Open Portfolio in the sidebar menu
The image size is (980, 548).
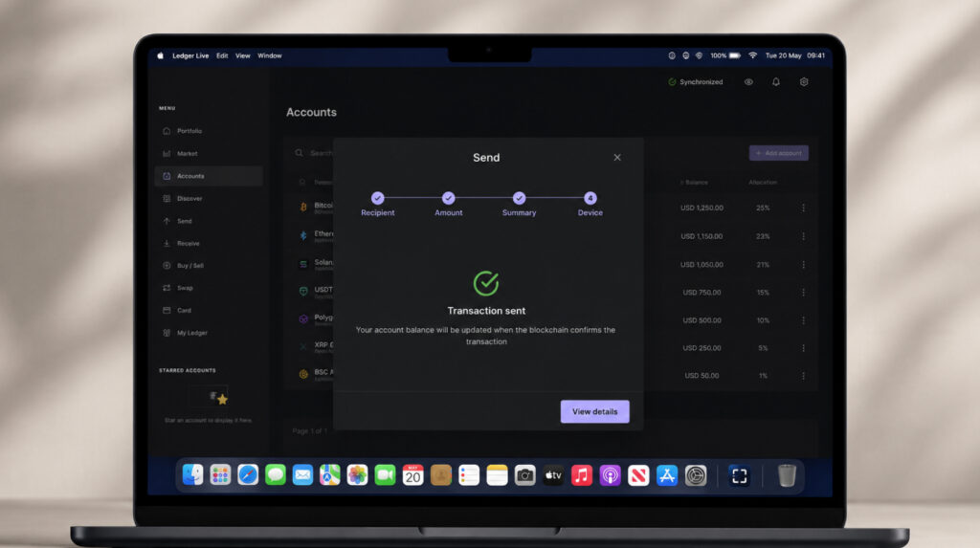[x=208, y=131]
